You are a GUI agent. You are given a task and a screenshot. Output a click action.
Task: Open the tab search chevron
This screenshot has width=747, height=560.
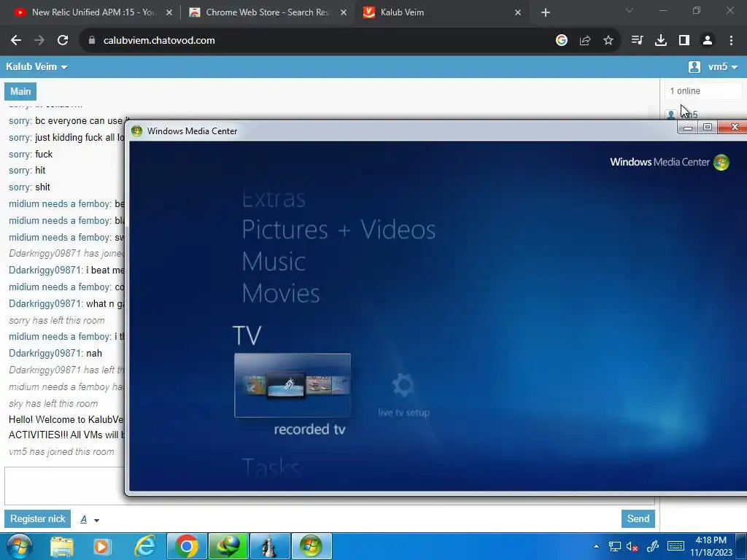pyautogui.click(x=630, y=10)
